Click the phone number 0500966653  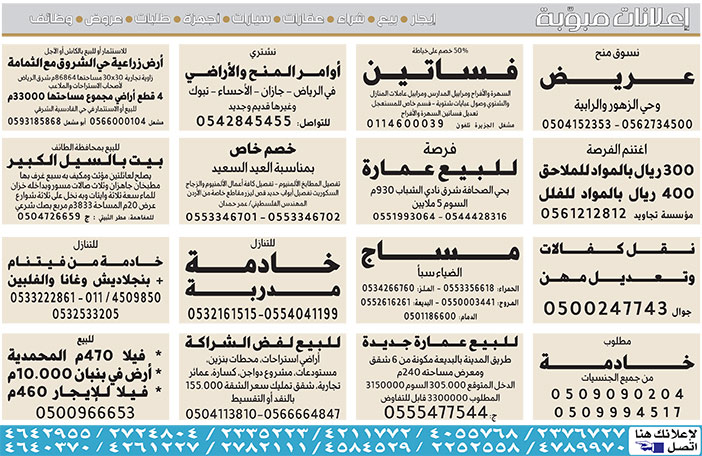85,412
